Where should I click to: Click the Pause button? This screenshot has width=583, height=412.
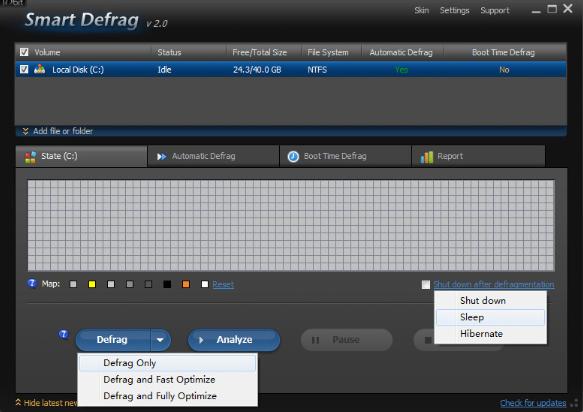[346, 340]
